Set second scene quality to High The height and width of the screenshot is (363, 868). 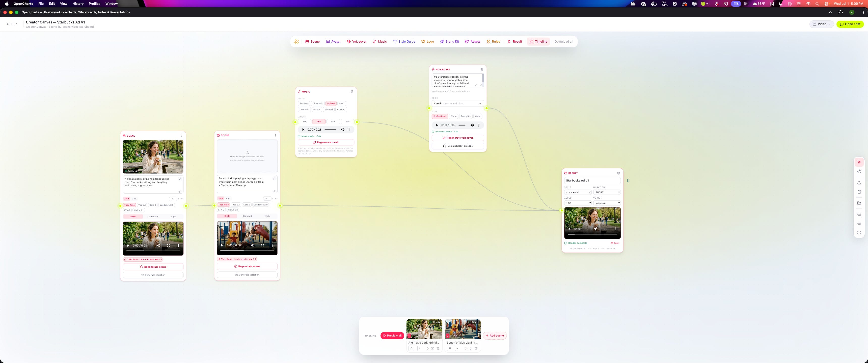[267, 216]
